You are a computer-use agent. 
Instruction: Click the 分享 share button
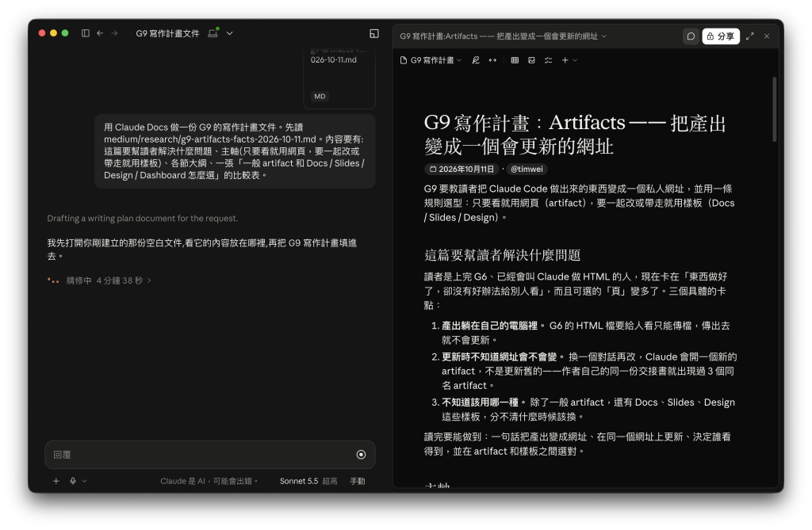tap(721, 36)
